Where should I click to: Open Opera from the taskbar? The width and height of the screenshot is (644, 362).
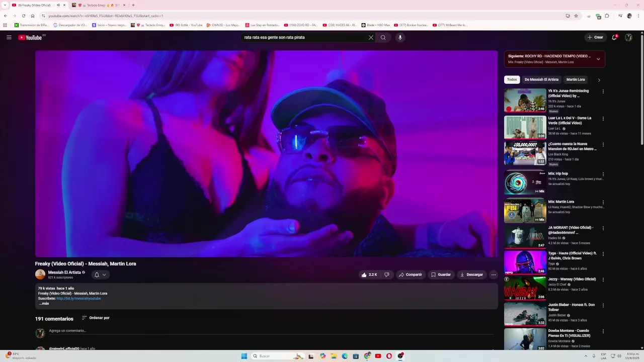click(389, 356)
